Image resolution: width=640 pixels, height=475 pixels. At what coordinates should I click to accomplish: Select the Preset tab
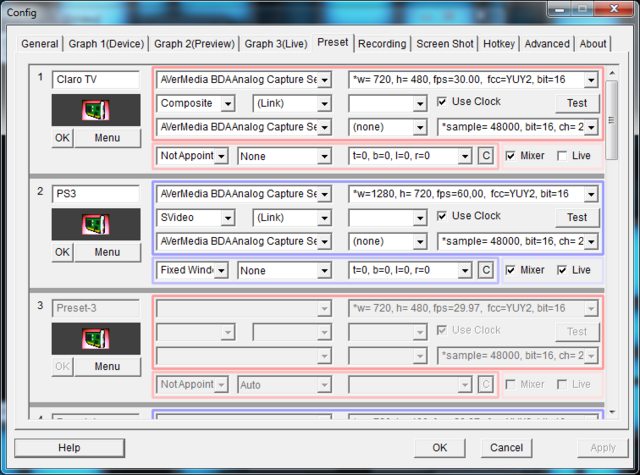[x=333, y=42]
